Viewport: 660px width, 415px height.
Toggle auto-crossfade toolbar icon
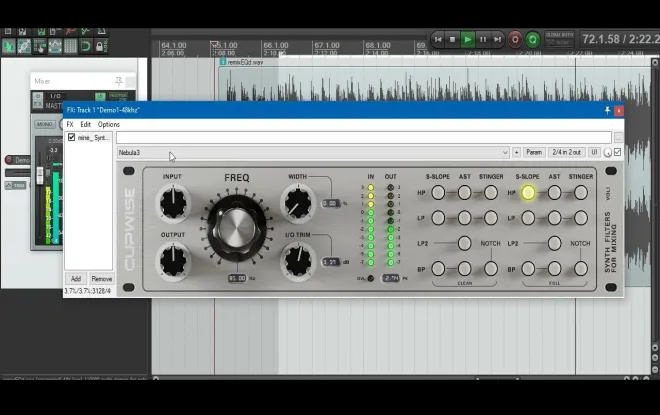click(x=8, y=46)
